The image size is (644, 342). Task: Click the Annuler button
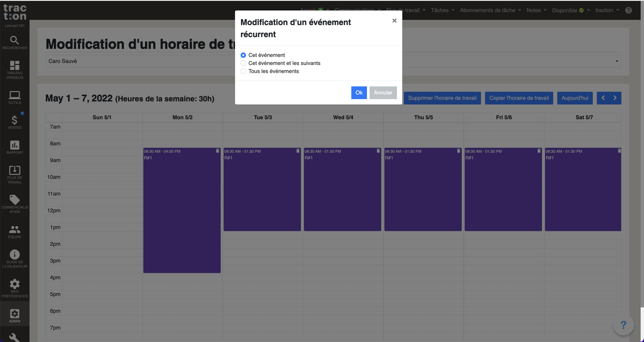point(383,93)
